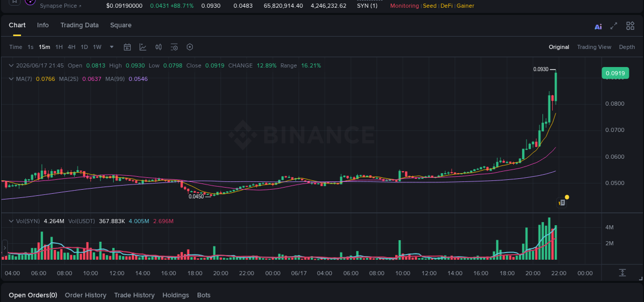Click the $0.09190000 price at top
644x302 pixels.
tap(124, 6)
